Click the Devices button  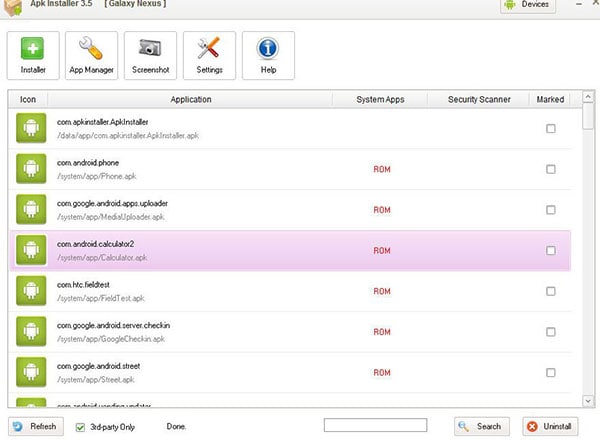coord(528,5)
